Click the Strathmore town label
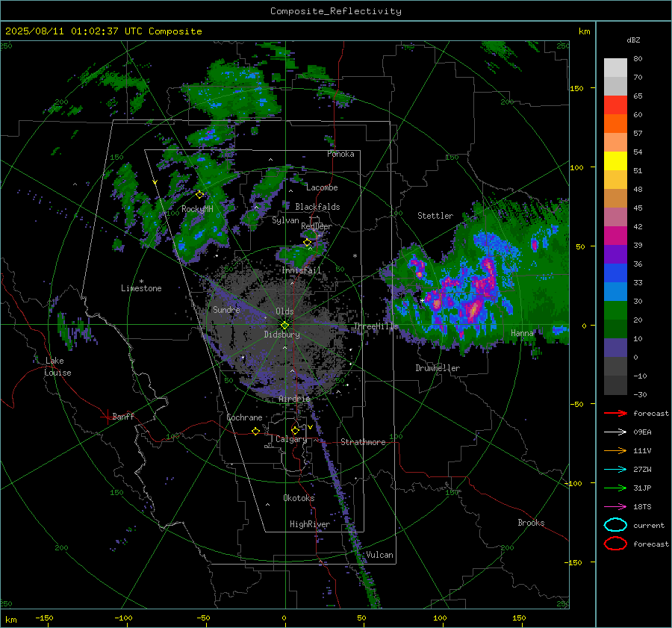 (x=363, y=442)
